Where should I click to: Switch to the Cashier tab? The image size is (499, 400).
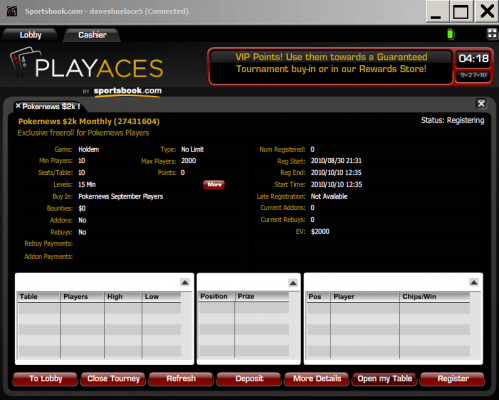92,35
